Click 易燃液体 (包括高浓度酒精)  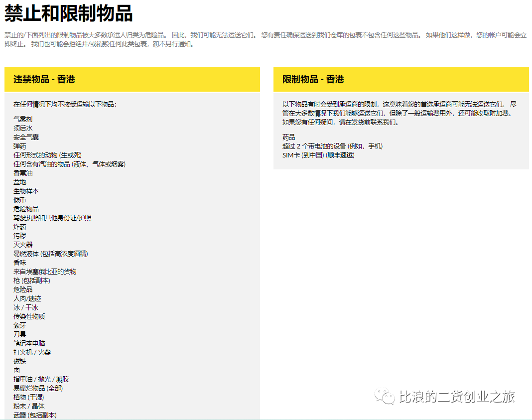point(50,254)
